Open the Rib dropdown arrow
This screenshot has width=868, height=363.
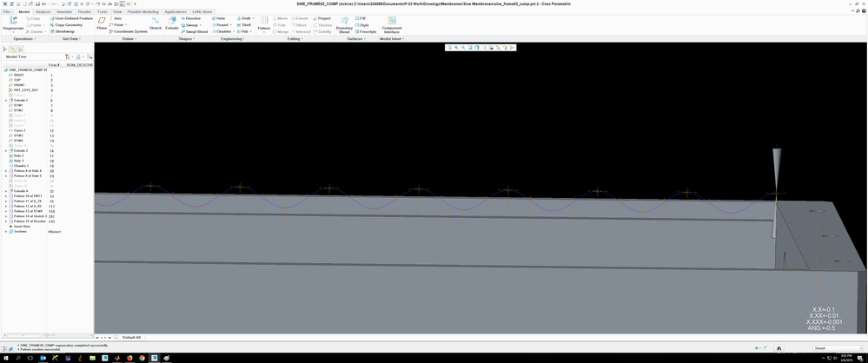tap(253, 31)
